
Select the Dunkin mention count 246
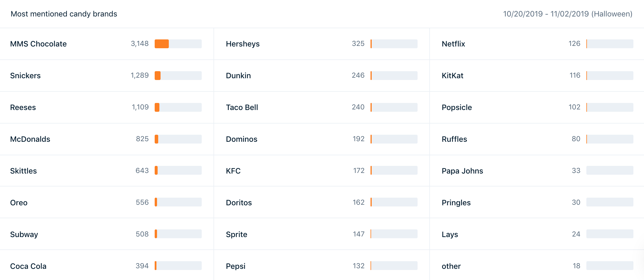point(358,75)
